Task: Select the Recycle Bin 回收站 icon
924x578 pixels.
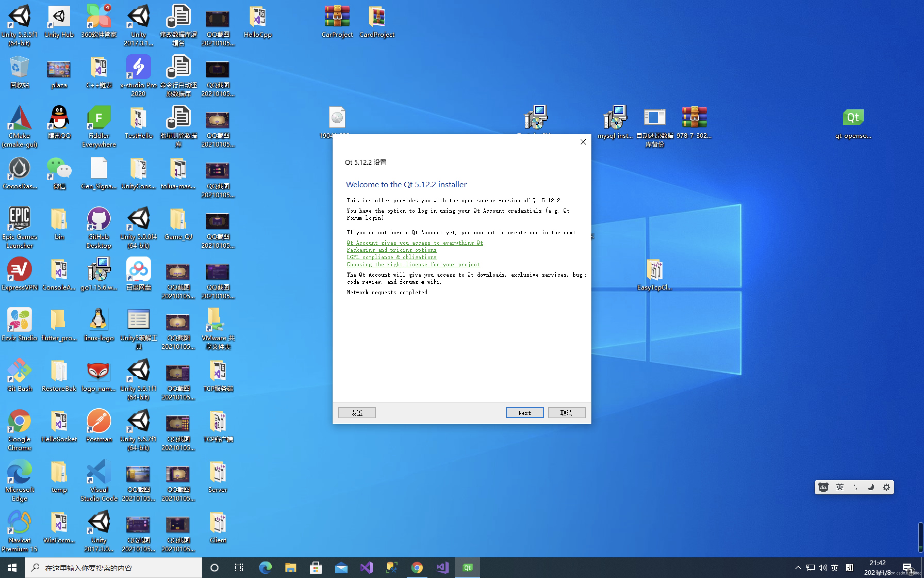Action: [20, 72]
